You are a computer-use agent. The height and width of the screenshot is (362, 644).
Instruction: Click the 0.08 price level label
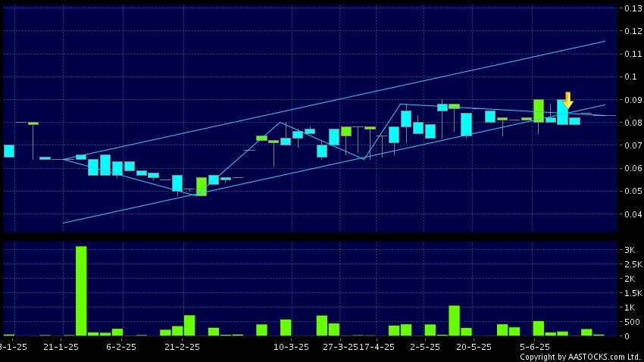tap(633, 123)
